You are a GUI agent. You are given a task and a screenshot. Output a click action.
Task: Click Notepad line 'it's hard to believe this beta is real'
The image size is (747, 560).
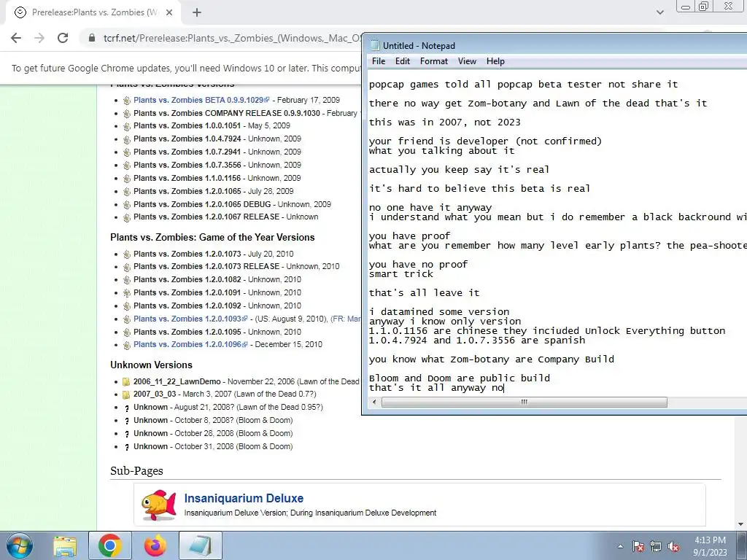480,189
